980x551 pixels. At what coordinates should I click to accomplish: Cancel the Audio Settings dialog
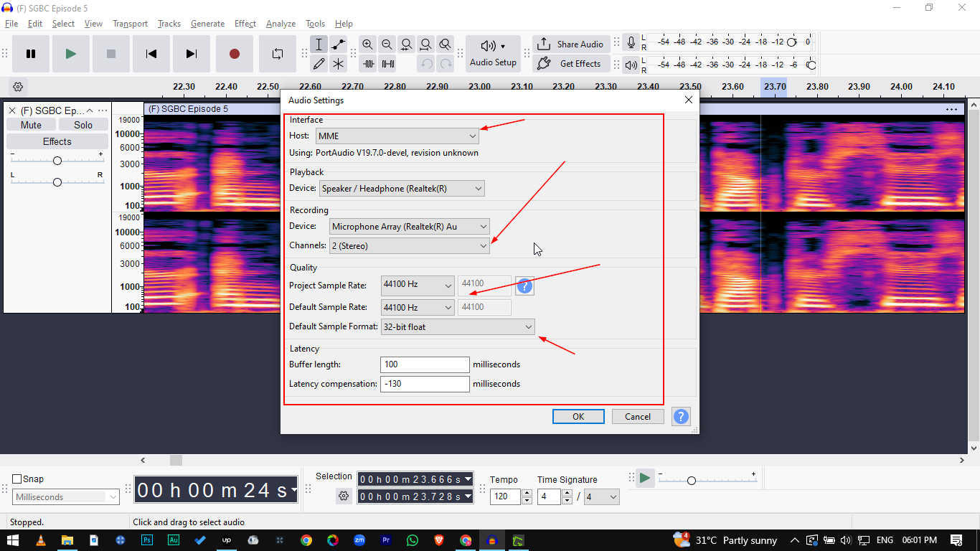click(x=637, y=417)
